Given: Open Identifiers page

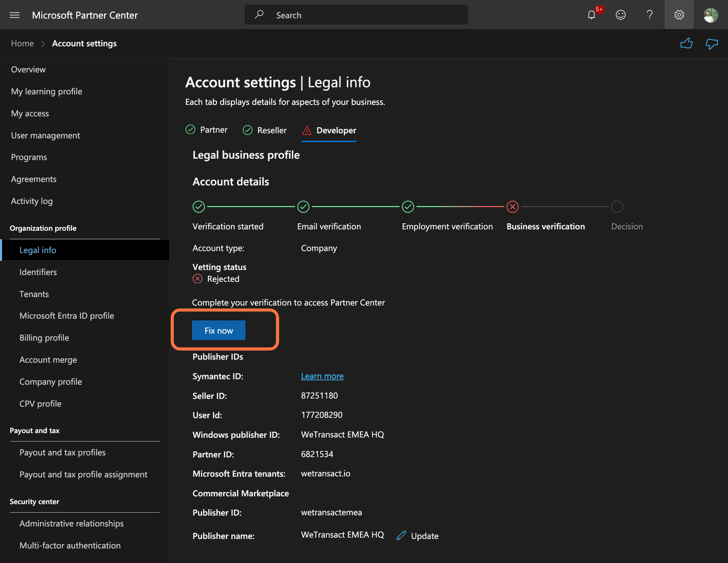Looking at the screenshot, I should tap(38, 272).
